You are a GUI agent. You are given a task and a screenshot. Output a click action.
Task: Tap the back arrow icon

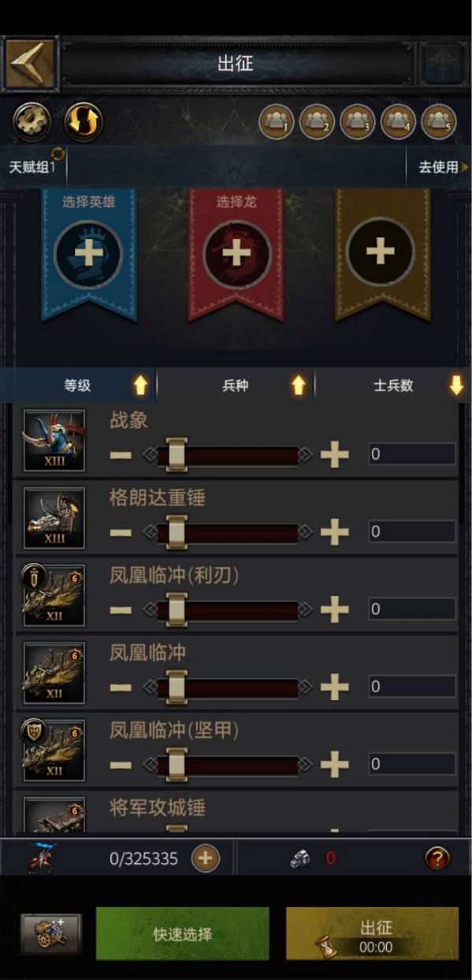click(31, 64)
